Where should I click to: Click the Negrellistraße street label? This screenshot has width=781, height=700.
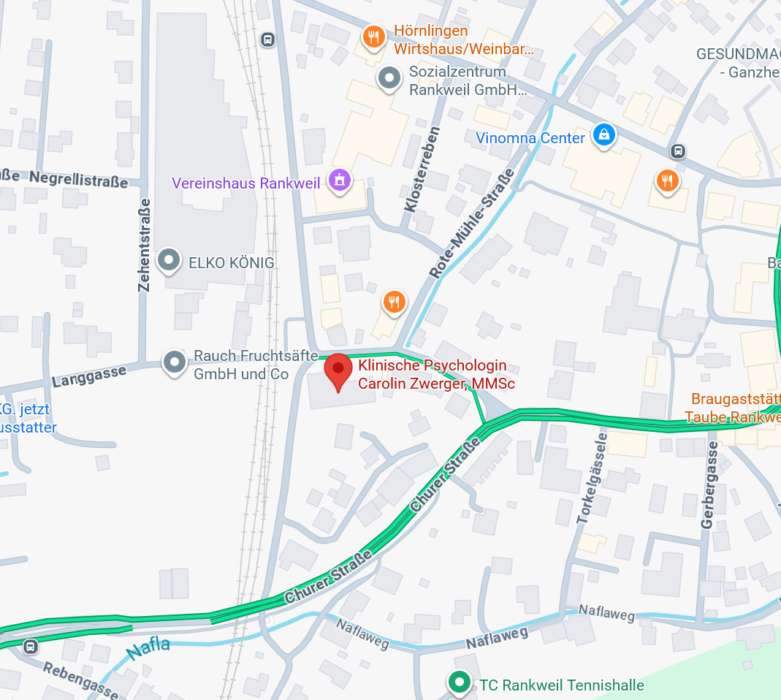point(78,179)
